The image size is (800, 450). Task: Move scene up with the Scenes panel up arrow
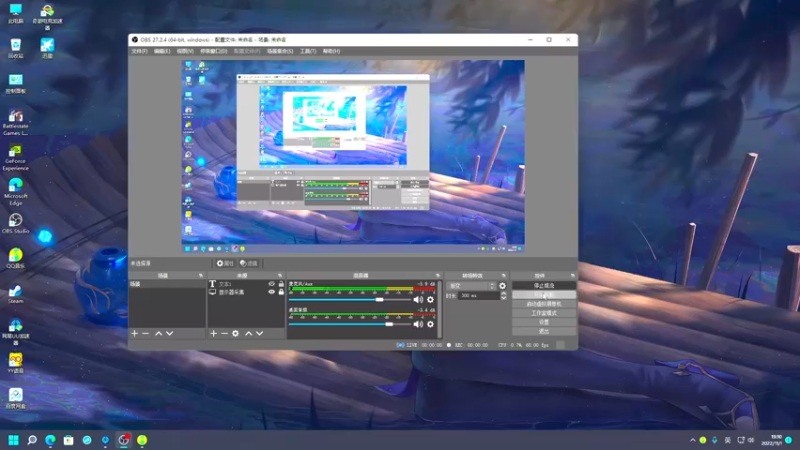click(x=159, y=333)
